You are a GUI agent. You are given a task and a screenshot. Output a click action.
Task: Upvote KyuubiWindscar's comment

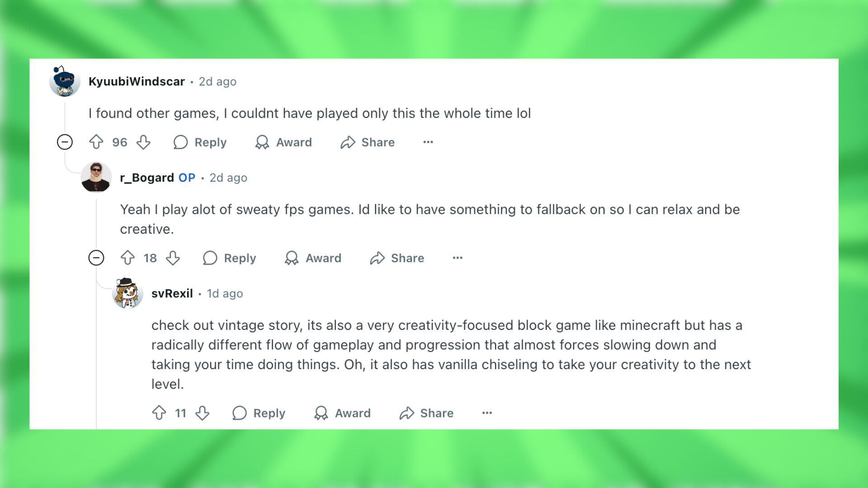coord(96,142)
